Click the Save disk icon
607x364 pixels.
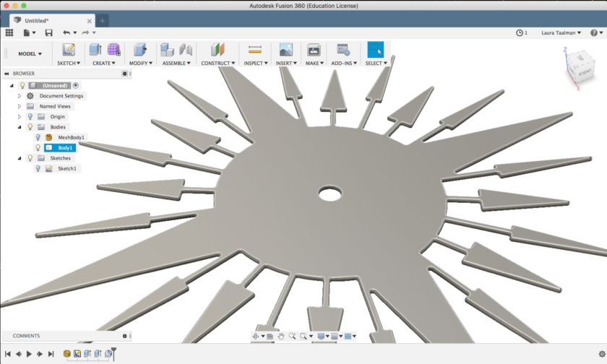tap(48, 32)
